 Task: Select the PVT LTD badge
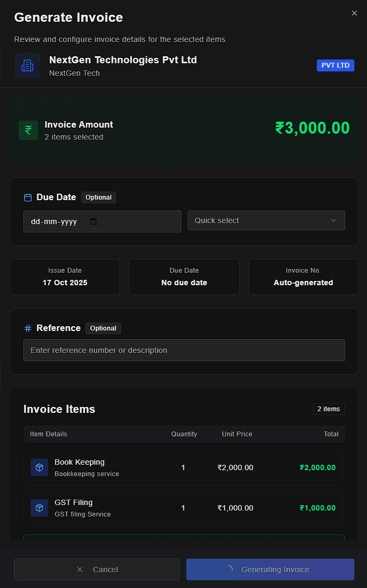tap(335, 65)
